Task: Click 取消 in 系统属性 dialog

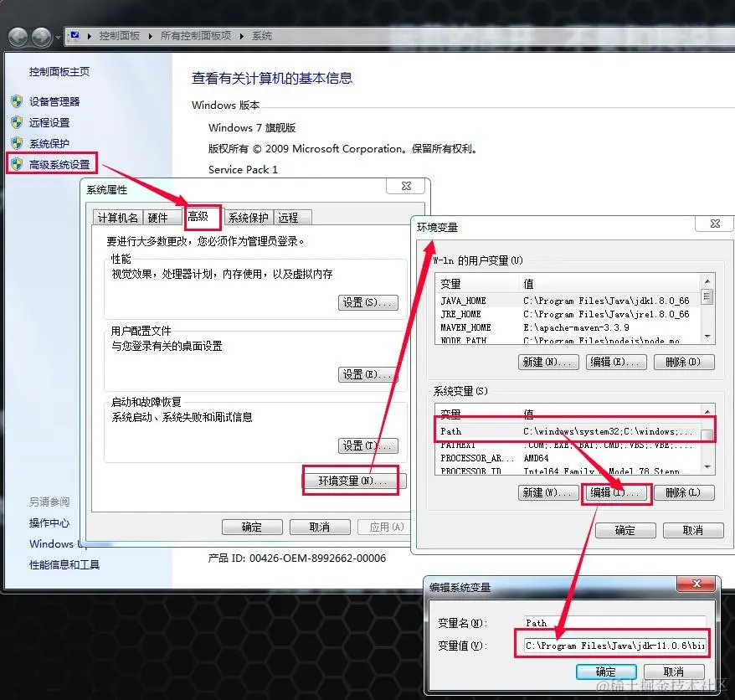Action: coord(320,527)
